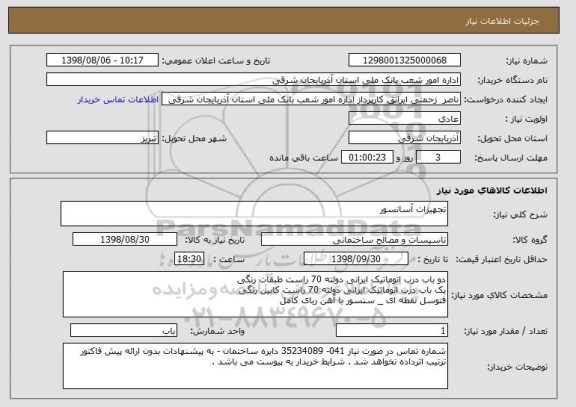Select the استان محل تحویل field
This screenshot has height=407, width=576.
pos(404,138)
